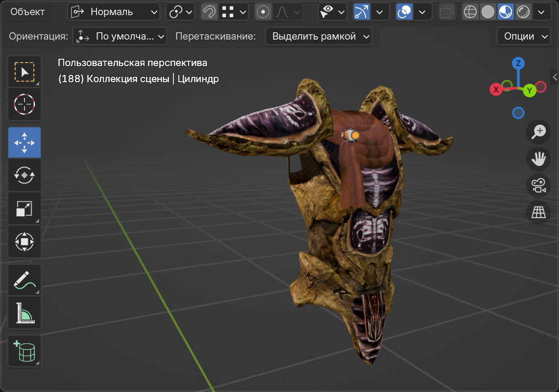Screen dimensions: 559x392
Task: Switch to wireframe viewport shading
Action: point(470,12)
